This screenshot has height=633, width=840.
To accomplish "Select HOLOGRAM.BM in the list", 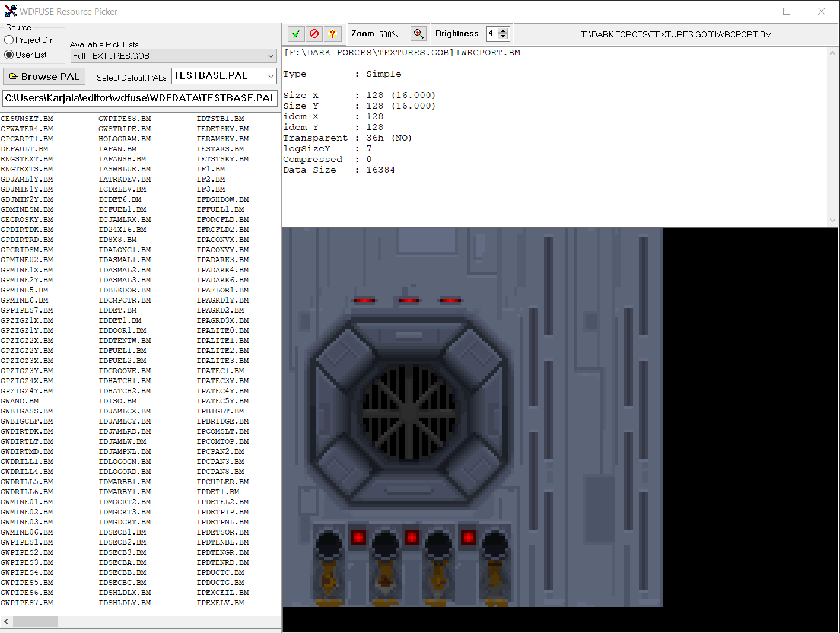I will tap(125, 139).
